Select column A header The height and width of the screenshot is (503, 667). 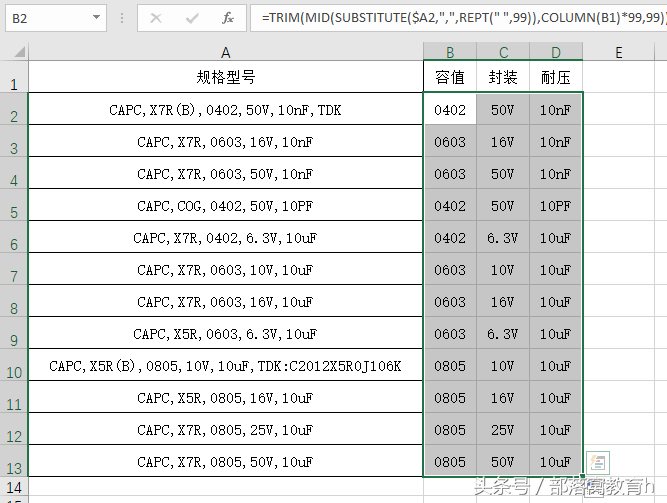pyautogui.click(x=225, y=52)
